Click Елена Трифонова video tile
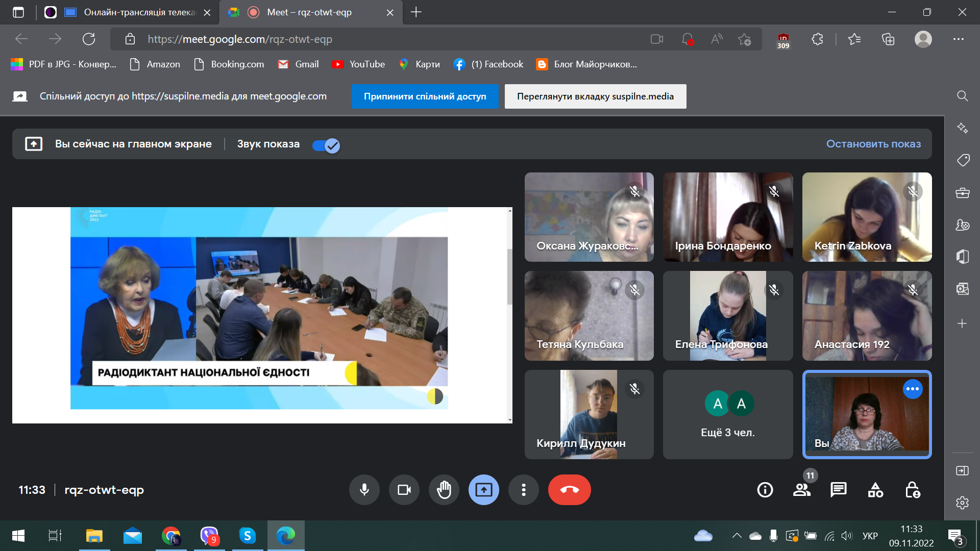The width and height of the screenshot is (980, 551). tap(727, 316)
